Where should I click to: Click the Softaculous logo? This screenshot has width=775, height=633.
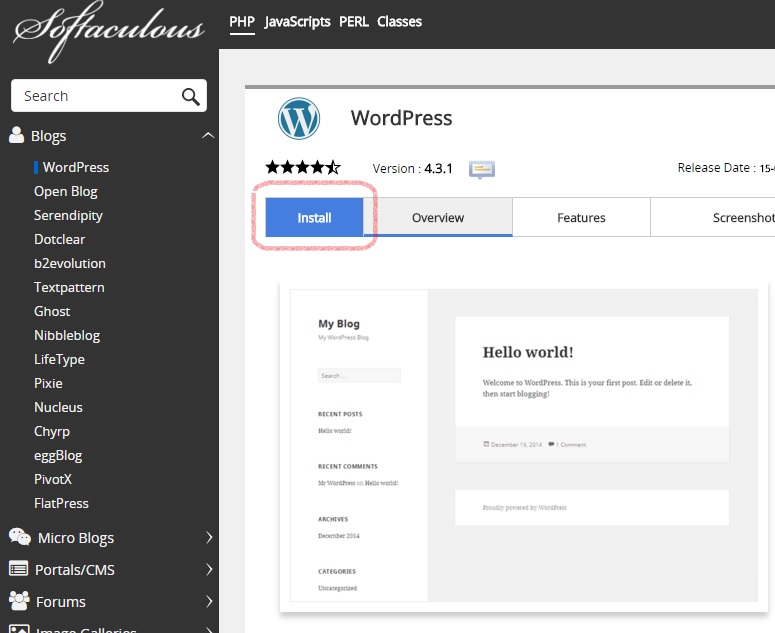tap(109, 31)
